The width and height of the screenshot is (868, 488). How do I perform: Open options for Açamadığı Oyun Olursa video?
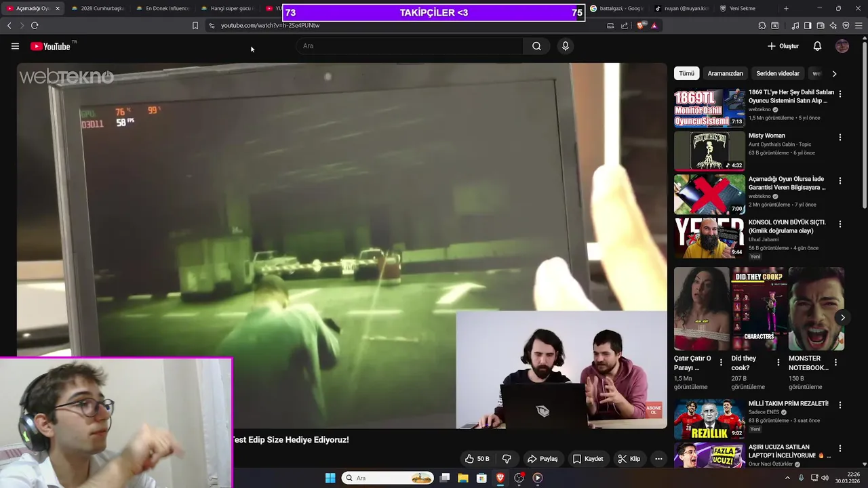(840, 180)
